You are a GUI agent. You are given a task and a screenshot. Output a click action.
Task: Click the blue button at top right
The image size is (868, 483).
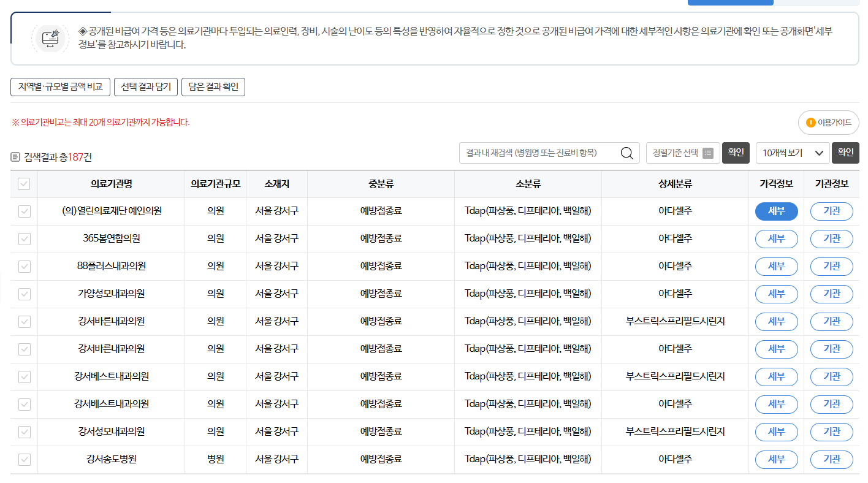pyautogui.click(x=730, y=2)
